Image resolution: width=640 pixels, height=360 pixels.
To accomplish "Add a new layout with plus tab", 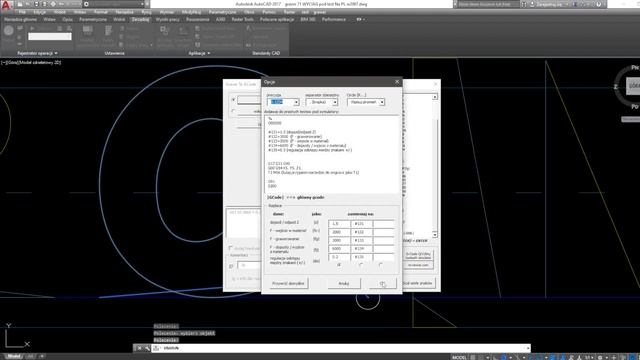I will 42,356.
